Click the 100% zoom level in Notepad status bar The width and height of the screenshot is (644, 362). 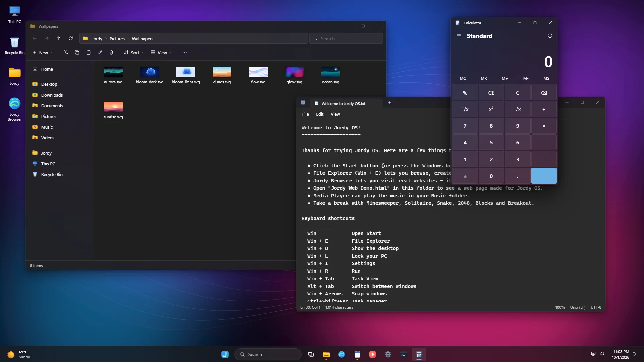coord(560,307)
